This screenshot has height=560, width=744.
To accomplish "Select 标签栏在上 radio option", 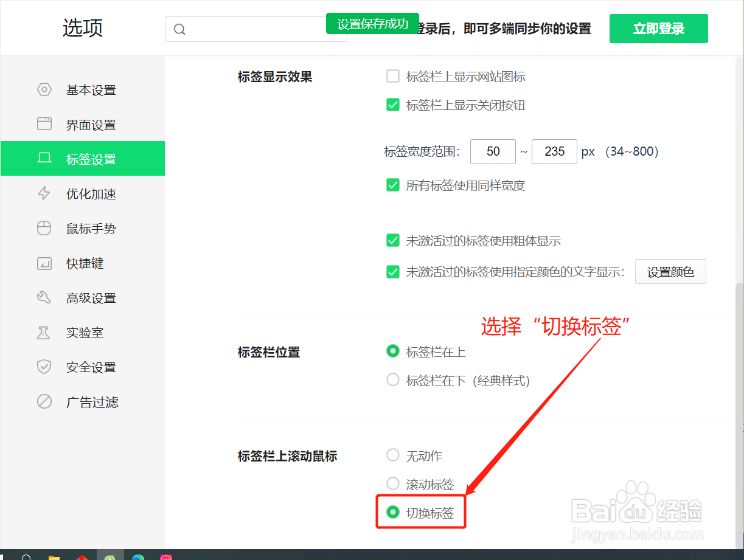I will [393, 351].
